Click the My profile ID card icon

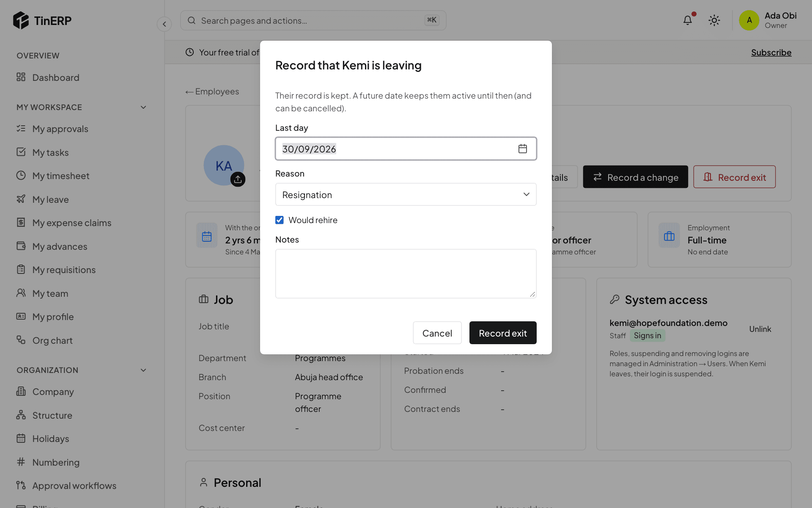21,316
